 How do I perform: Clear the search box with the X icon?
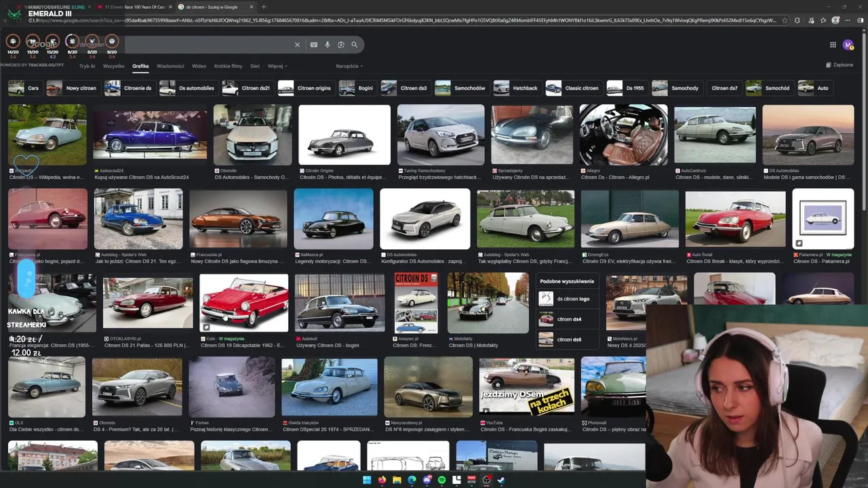(297, 45)
